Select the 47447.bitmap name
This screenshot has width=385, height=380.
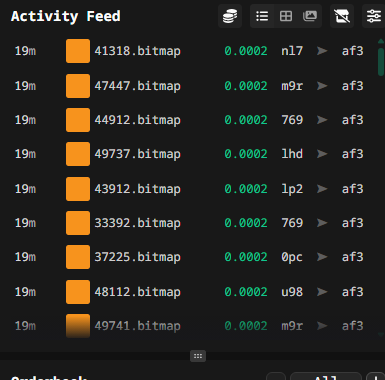pos(137,86)
